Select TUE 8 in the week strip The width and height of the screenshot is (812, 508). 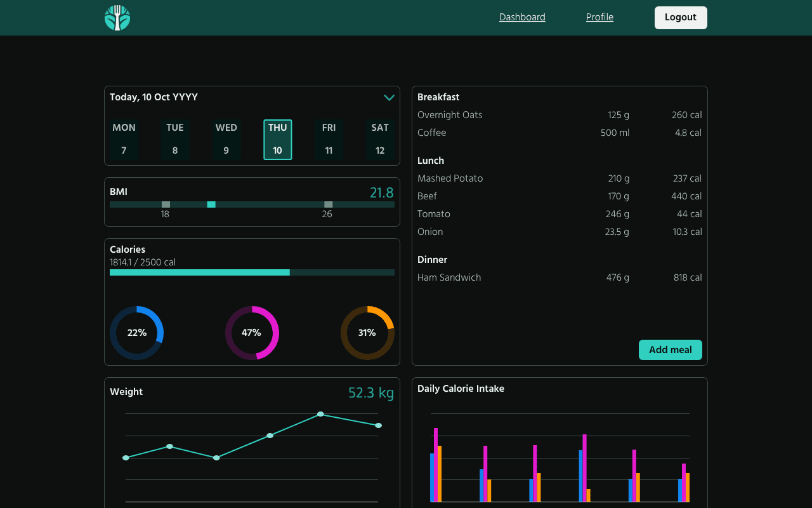click(x=175, y=140)
